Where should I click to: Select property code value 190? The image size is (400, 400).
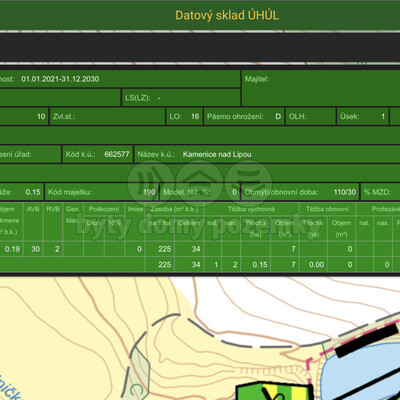point(149,192)
